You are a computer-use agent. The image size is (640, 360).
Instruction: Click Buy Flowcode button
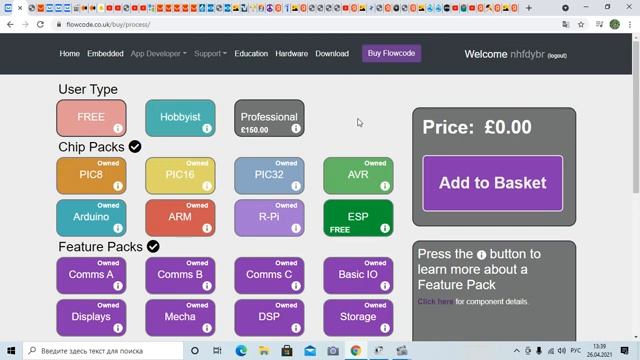[391, 53]
